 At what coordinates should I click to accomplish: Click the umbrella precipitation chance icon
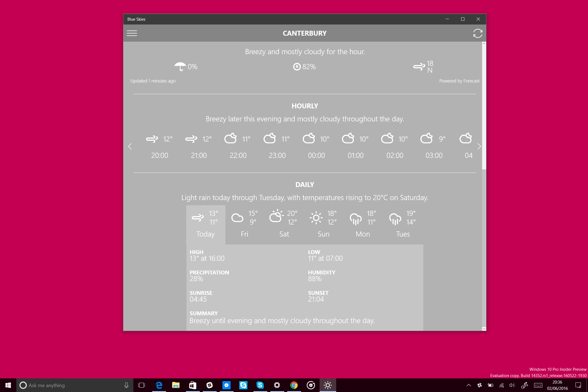180,66
